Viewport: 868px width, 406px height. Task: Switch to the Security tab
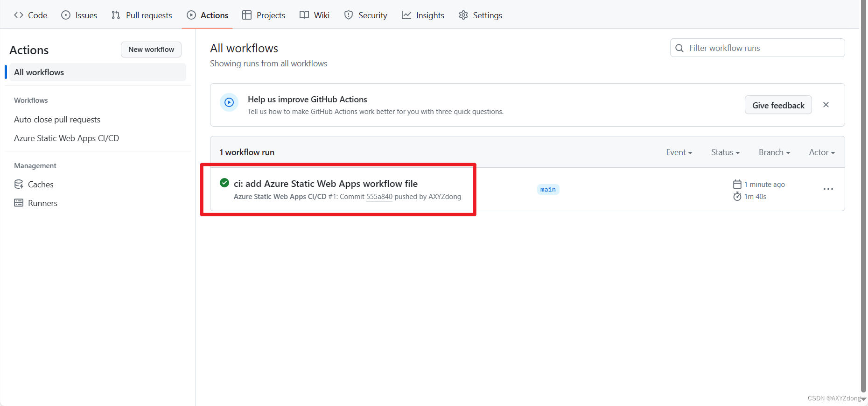coord(366,15)
